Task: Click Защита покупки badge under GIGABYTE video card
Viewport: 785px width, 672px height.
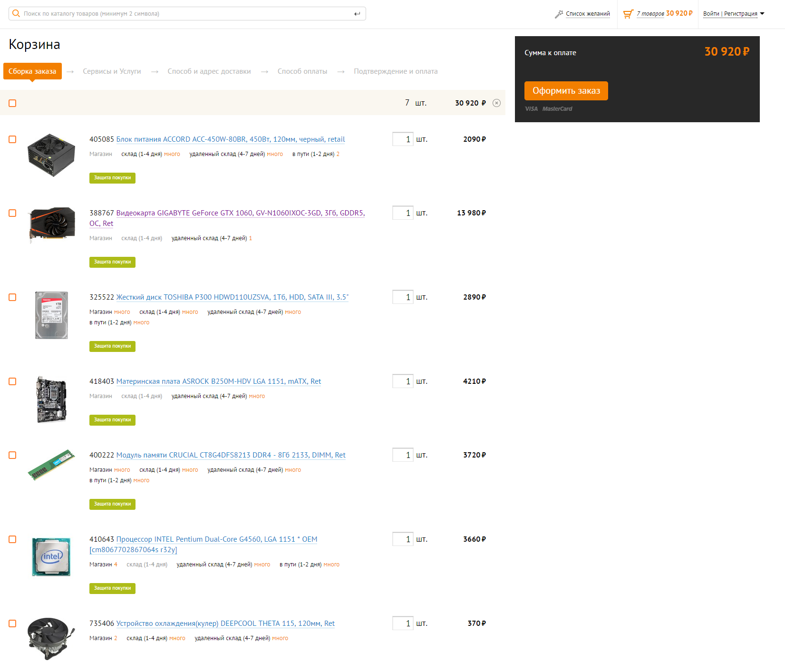Action: [112, 262]
